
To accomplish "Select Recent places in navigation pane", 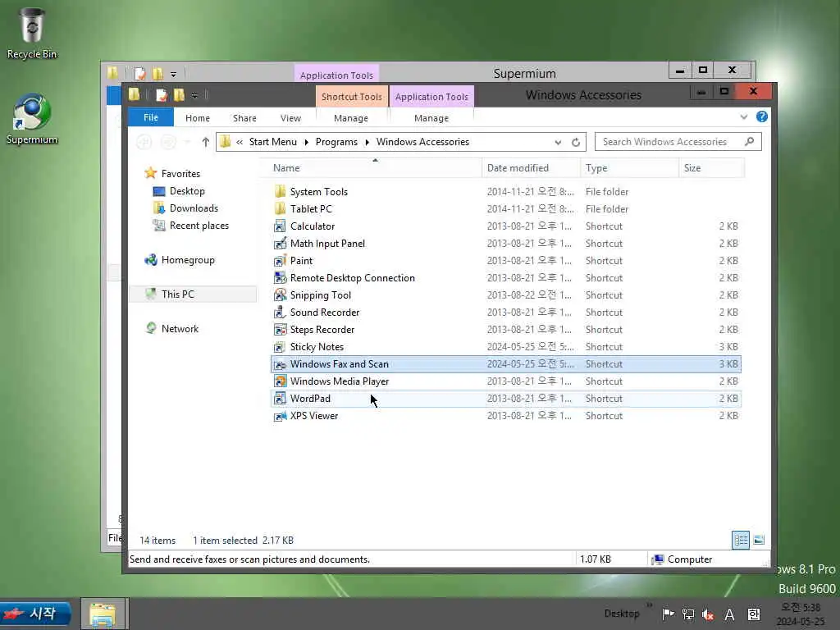I will (x=199, y=226).
